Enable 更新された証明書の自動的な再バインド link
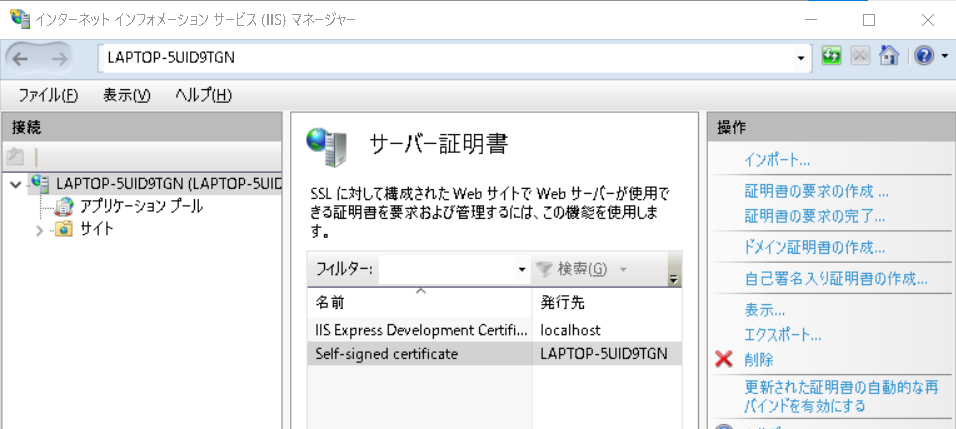 [841, 396]
